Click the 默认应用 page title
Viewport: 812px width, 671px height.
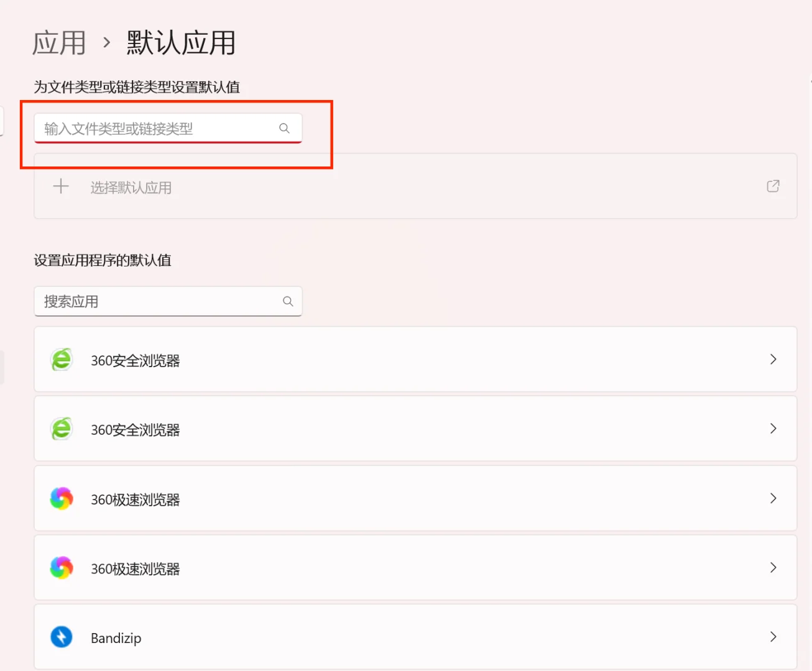click(181, 43)
